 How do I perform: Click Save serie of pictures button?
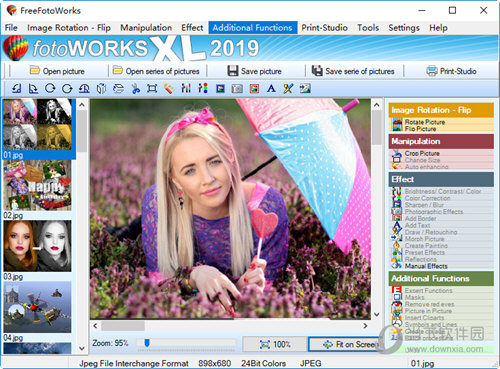[353, 71]
